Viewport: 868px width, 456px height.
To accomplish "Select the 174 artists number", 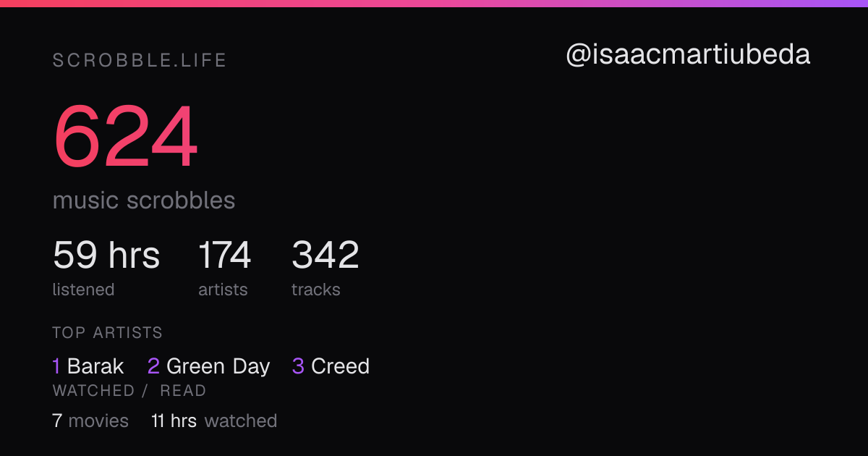I will click(224, 255).
